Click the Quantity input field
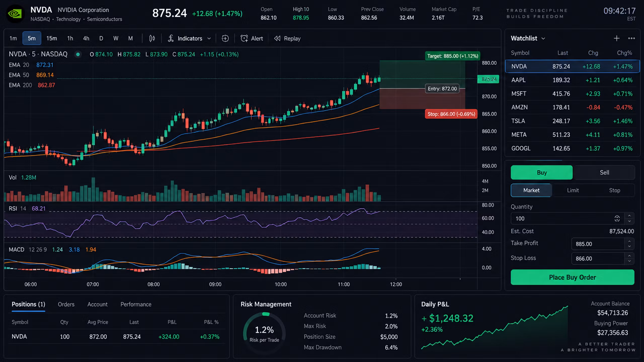The image size is (644, 362). coord(567,218)
